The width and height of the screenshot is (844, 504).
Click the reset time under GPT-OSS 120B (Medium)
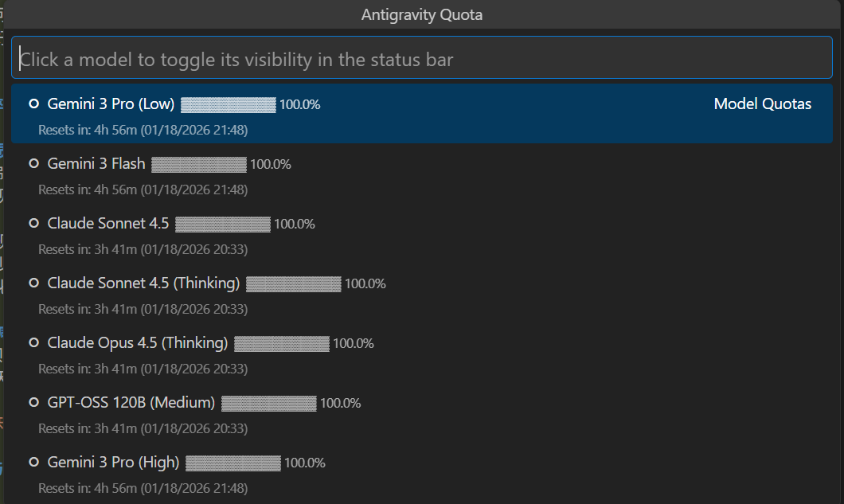(x=143, y=428)
